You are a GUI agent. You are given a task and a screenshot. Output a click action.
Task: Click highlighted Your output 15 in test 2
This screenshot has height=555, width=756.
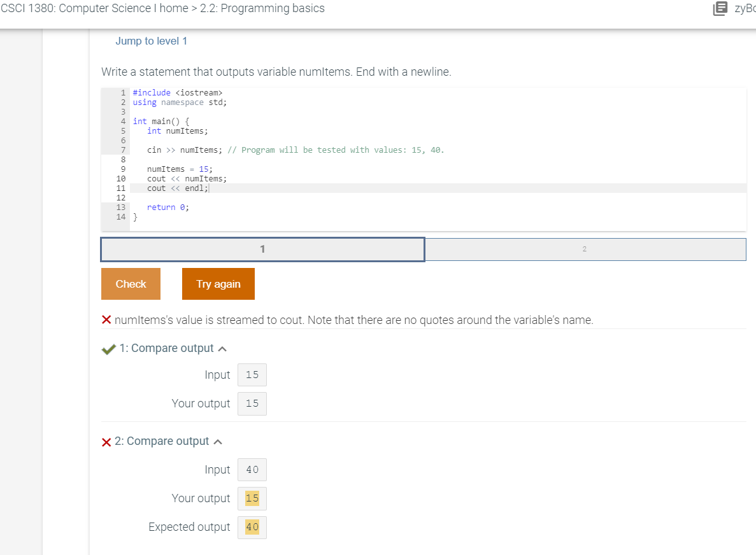[252, 498]
